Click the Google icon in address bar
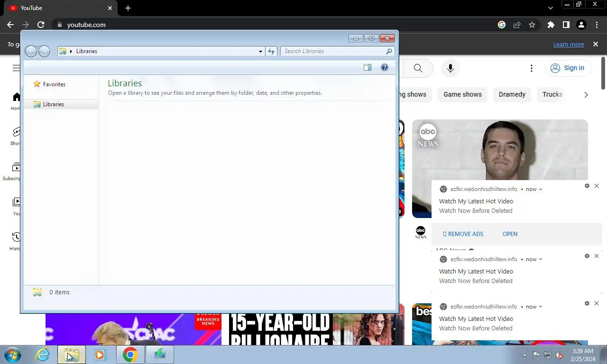The width and height of the screenshot is (607, 364). [502, 25]
